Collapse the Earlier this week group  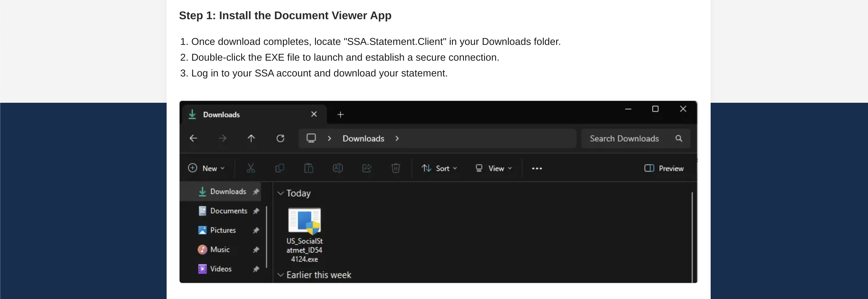[x=280, y=275]
